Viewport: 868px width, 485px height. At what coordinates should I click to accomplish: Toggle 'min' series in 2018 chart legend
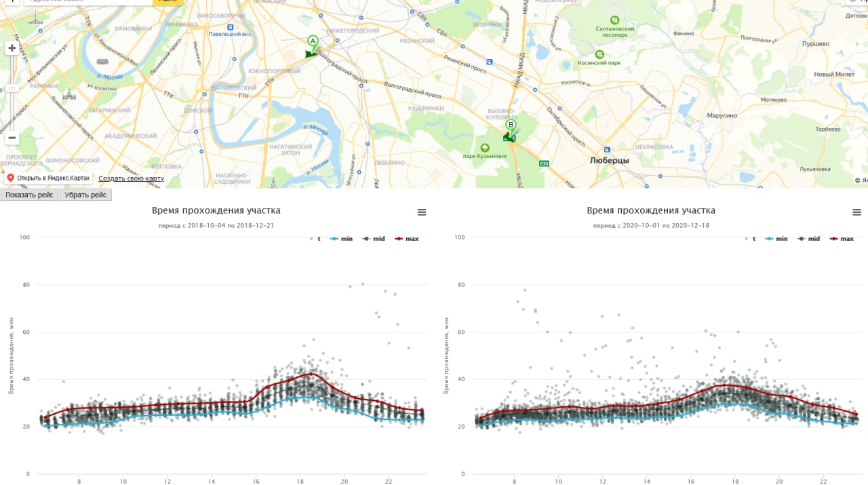(x=342, y=239)
